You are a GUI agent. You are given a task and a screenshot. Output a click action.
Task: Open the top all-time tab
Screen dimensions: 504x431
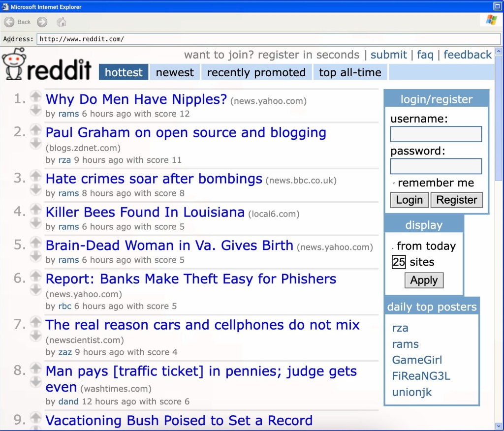pos(350,72)
